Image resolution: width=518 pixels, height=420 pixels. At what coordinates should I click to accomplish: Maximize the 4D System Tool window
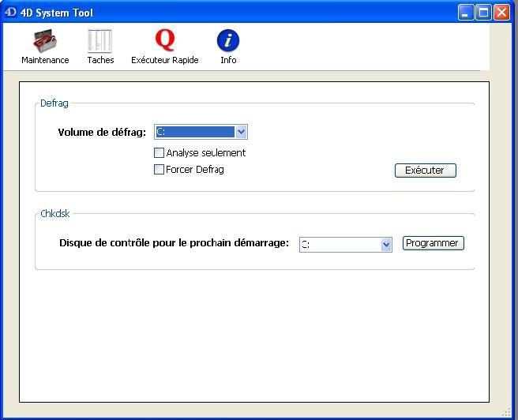[x=483, y=12]
